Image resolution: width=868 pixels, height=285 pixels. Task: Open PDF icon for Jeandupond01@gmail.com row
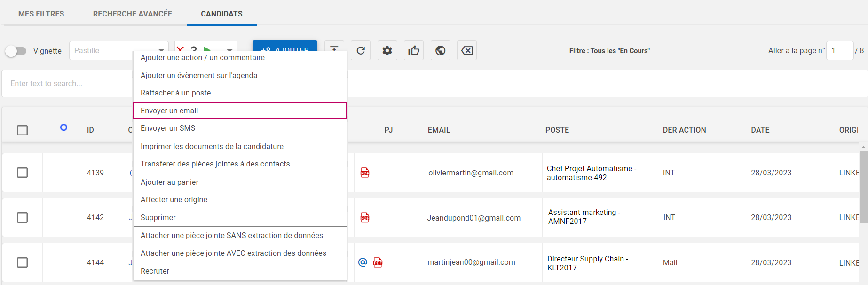click(x=365, y=217)
